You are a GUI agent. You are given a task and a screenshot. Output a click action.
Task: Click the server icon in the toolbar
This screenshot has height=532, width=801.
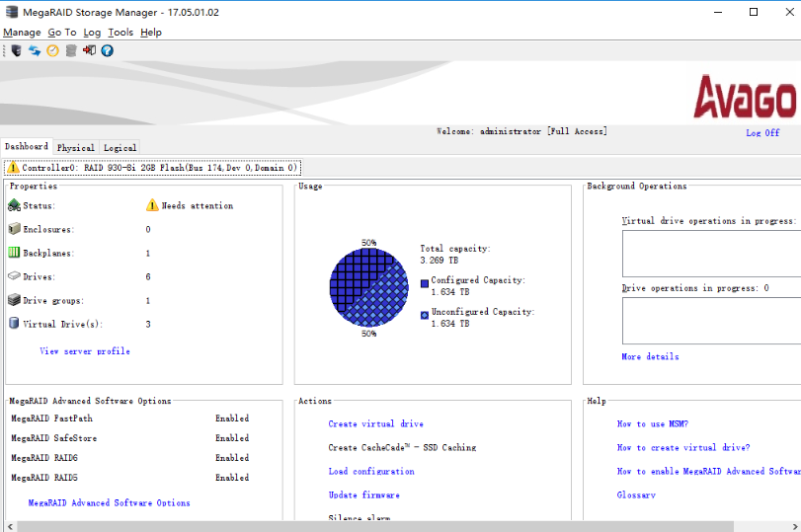click(x=17, y=50)
